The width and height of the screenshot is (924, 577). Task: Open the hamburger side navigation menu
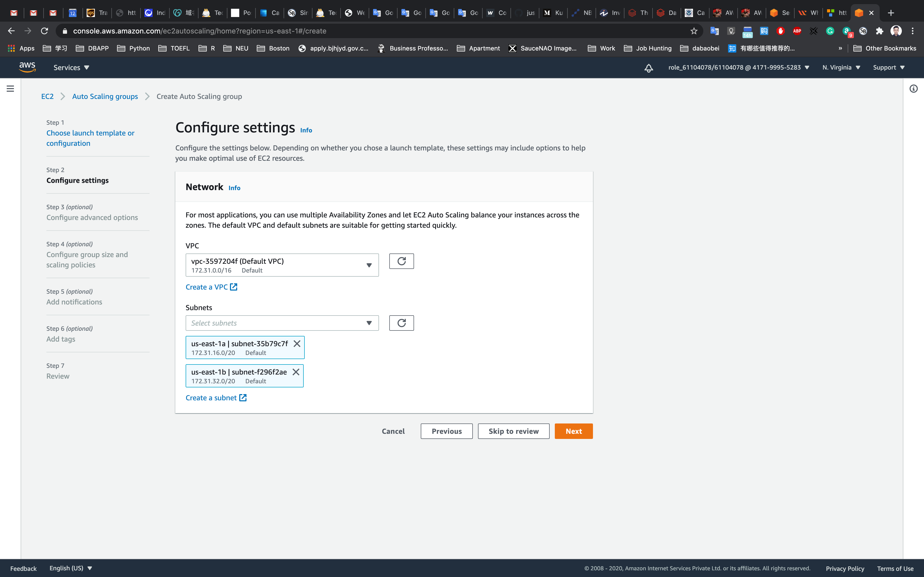[10, 89]
